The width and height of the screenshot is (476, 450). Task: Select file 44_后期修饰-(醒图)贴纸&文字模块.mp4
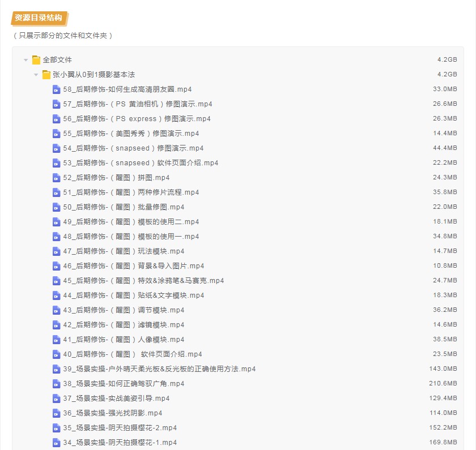[134, 295]
